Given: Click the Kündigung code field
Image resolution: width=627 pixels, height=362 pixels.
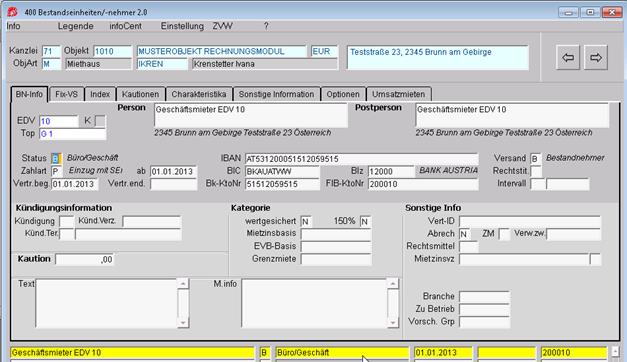Looking at the screenshot, I should [x=66, y=221].
